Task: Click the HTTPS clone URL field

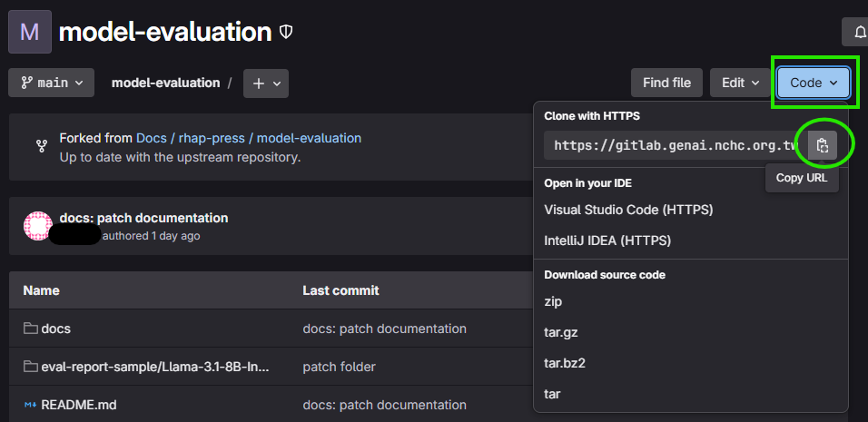Action: coord(676,145)
